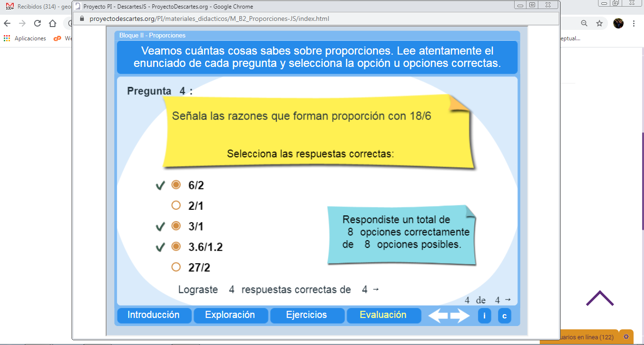
Task: Click the 'Bloque II - Proporciones' title text
Action: point(152,36)
